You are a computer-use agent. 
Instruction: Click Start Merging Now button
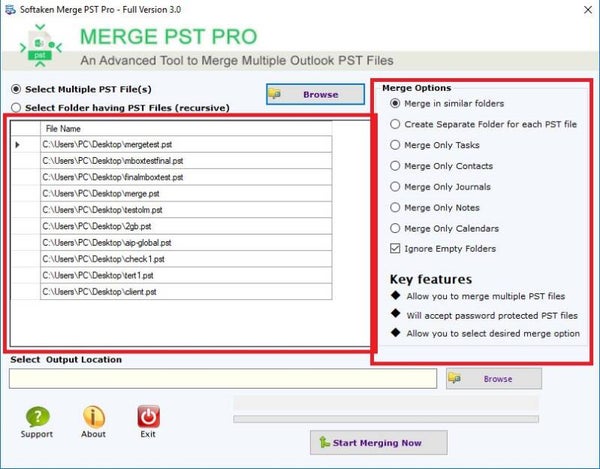pos(378,443)
